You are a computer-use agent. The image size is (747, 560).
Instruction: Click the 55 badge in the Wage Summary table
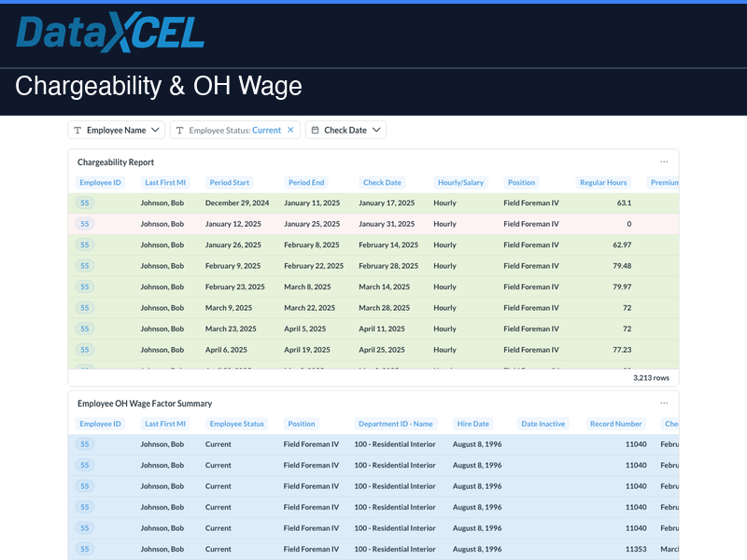click(85, 444)
